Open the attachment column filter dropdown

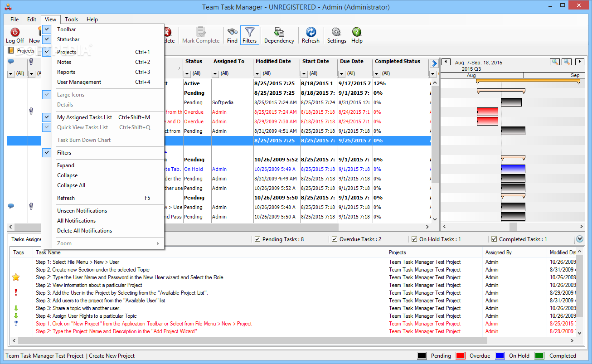pyautogui.click(x=32, y=73)
